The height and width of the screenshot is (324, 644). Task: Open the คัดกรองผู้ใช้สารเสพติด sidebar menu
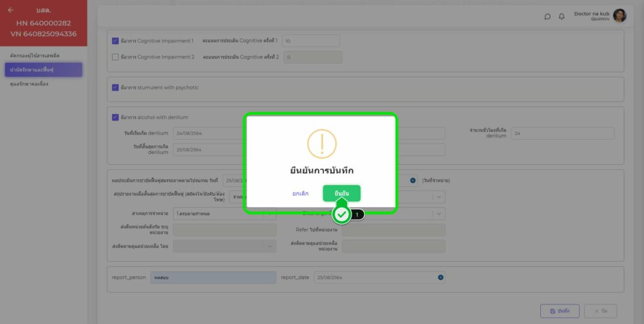pos(34,56)
